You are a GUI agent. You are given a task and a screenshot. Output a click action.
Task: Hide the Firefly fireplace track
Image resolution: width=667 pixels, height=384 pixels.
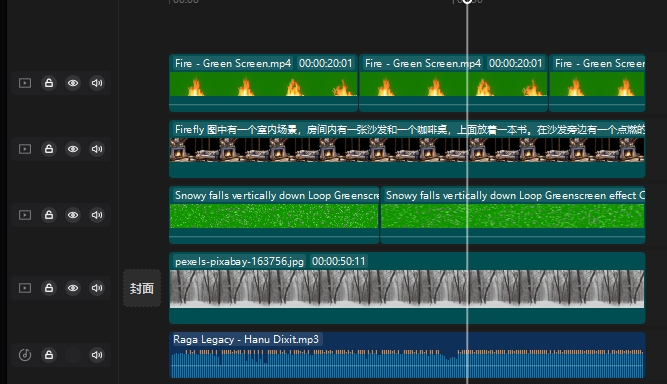coord(73,149)
